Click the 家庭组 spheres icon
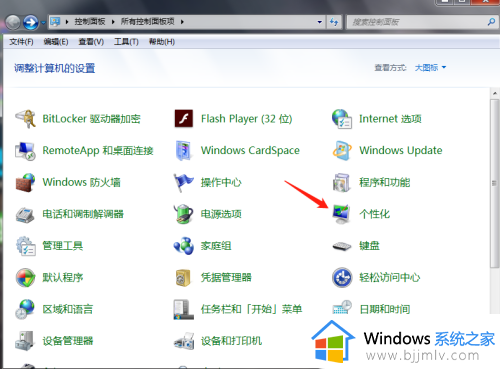 (x=184, y=246)
